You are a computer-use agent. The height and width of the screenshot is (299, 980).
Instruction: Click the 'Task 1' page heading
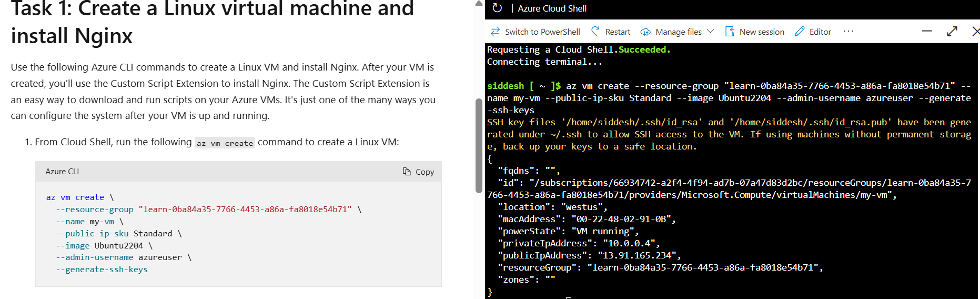point(213,22)
